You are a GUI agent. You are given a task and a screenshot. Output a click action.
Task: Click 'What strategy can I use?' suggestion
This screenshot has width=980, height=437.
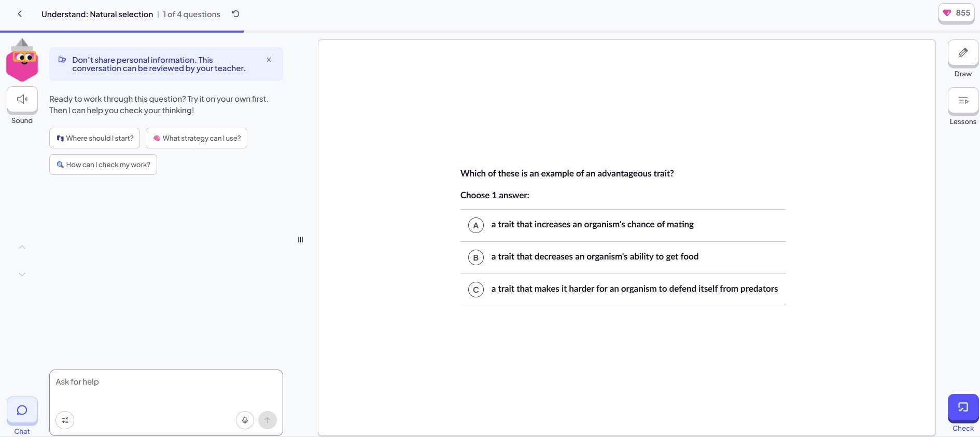pos(197,138)
